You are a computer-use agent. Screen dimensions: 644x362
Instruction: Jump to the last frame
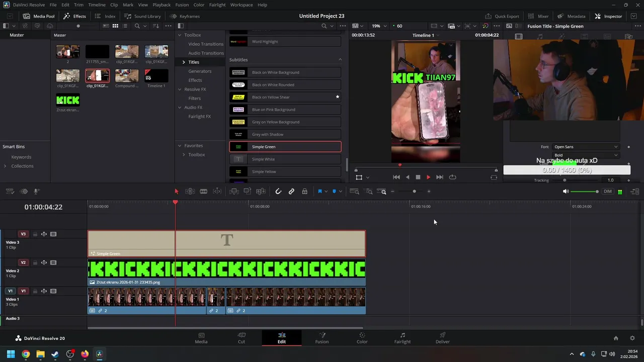[x=440, y=177]
